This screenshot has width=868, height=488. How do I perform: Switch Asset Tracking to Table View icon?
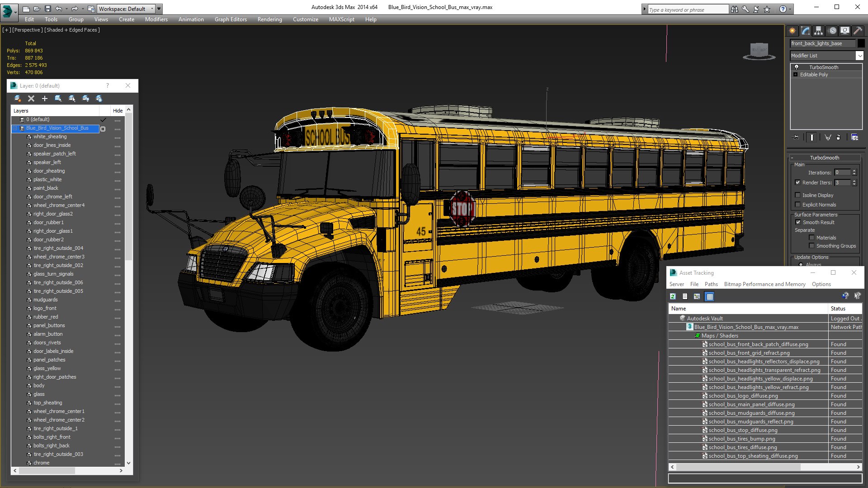click(709, 296)
